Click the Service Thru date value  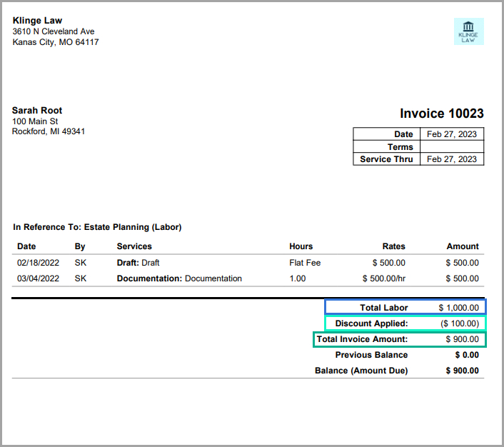click(x=451, y=159)
